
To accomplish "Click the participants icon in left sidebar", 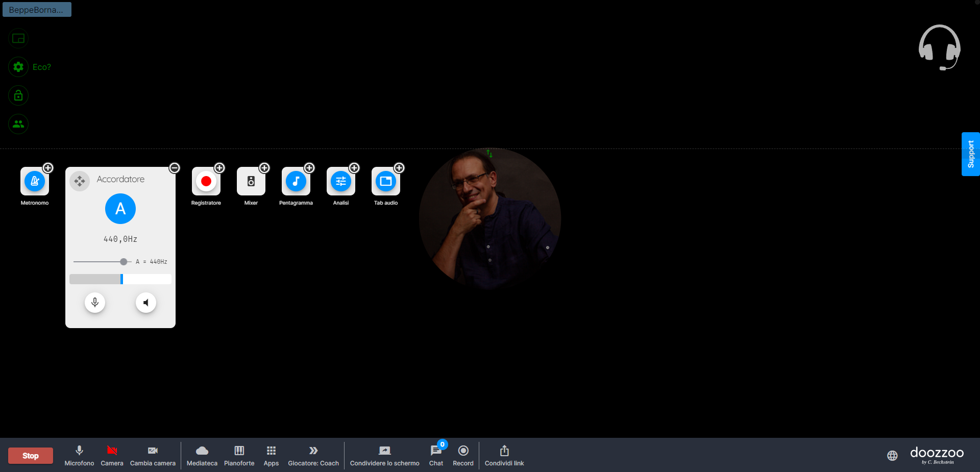I will 18,124.
